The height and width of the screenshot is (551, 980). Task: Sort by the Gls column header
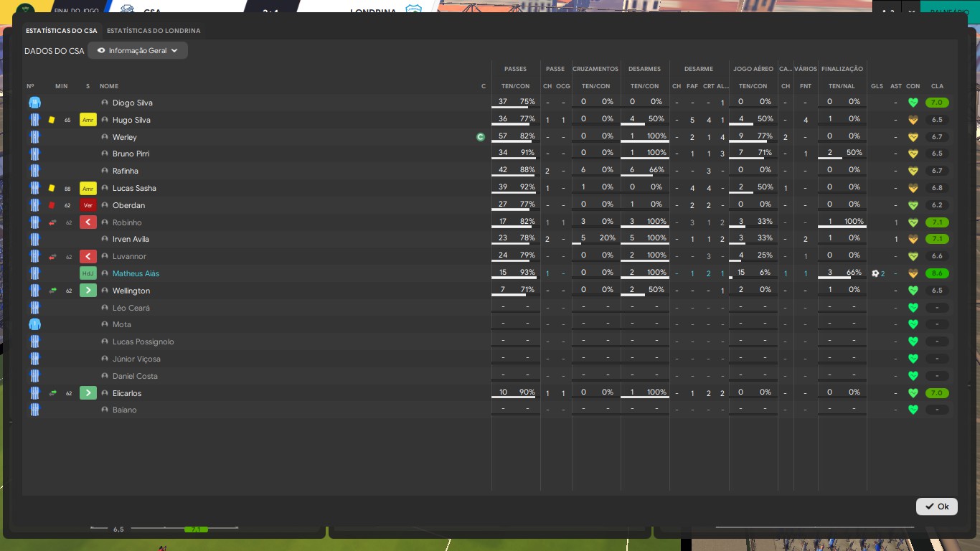tap(877, 86)
